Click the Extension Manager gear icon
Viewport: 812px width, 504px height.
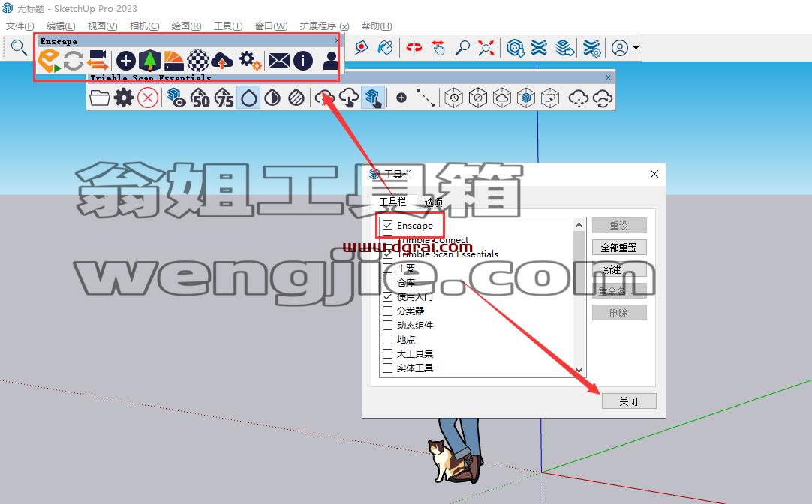(591, 48)
